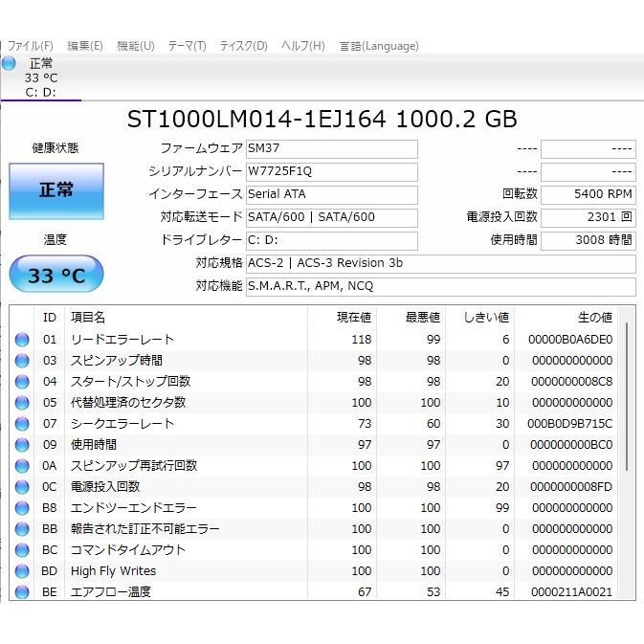Click the status icon for ID 0C 電源投入回数

[x=22, y=487]
